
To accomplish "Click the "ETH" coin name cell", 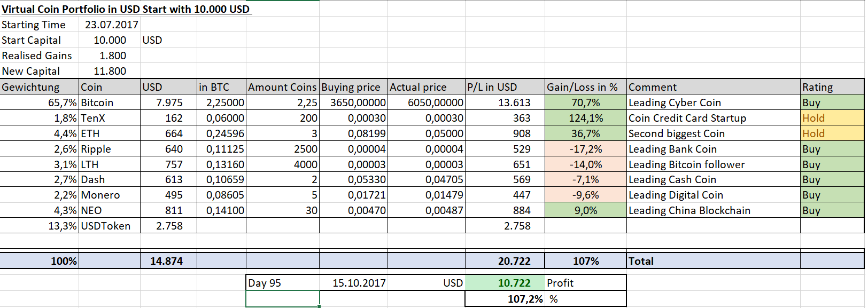I will point(110,133).
